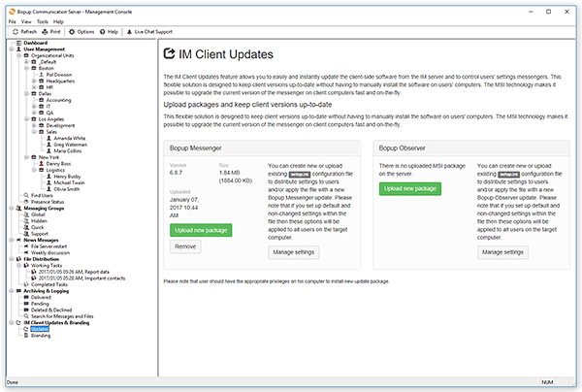Collapse the Working Tasks node
Image resolution: width=582 pixels, height=392 pixels.
[19, 265]
